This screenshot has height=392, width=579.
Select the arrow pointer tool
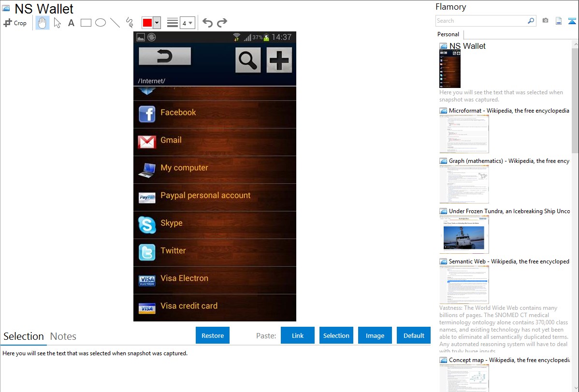pyautogui.click(x=57, y=23)
